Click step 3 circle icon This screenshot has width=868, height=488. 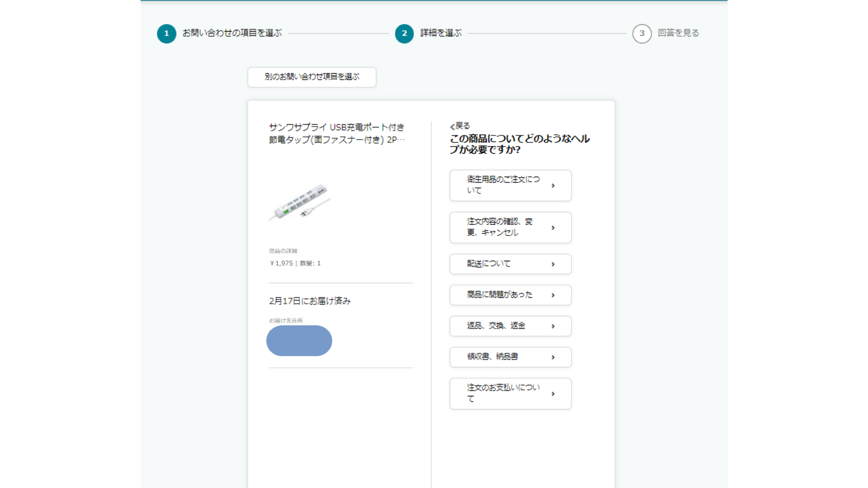coord(642,33)
